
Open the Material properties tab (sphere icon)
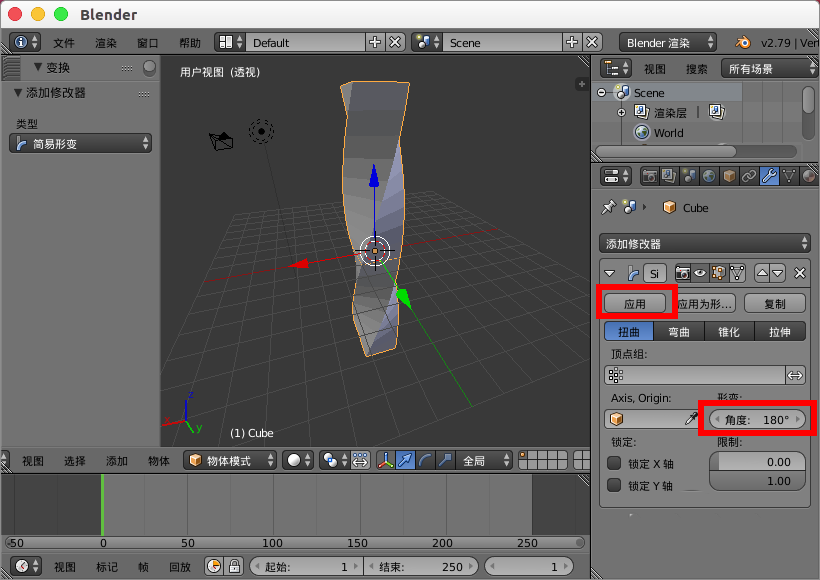(808, 176)
